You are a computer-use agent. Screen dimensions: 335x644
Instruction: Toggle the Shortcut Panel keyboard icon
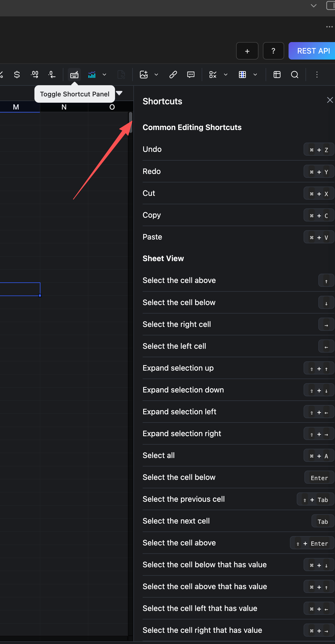click(74, 74)
